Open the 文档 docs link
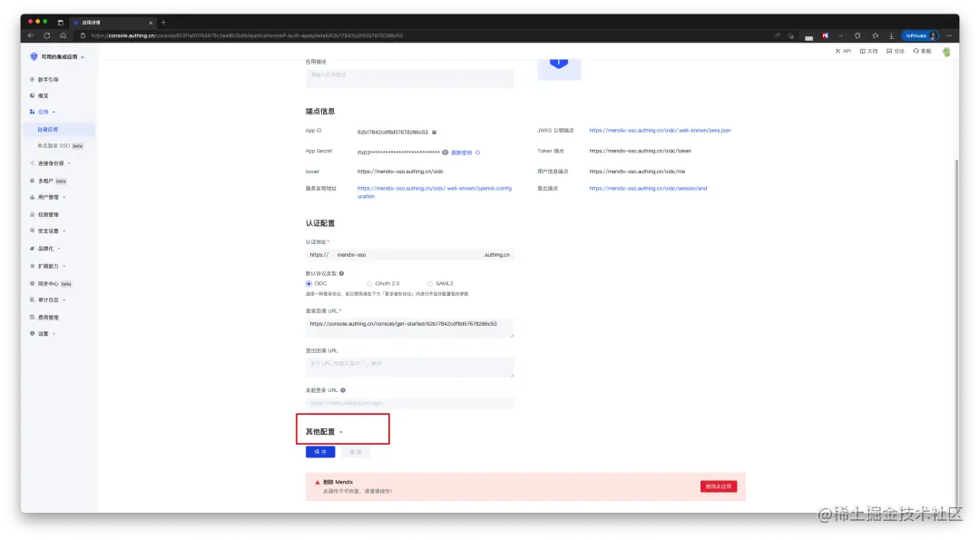 point(868,51)
